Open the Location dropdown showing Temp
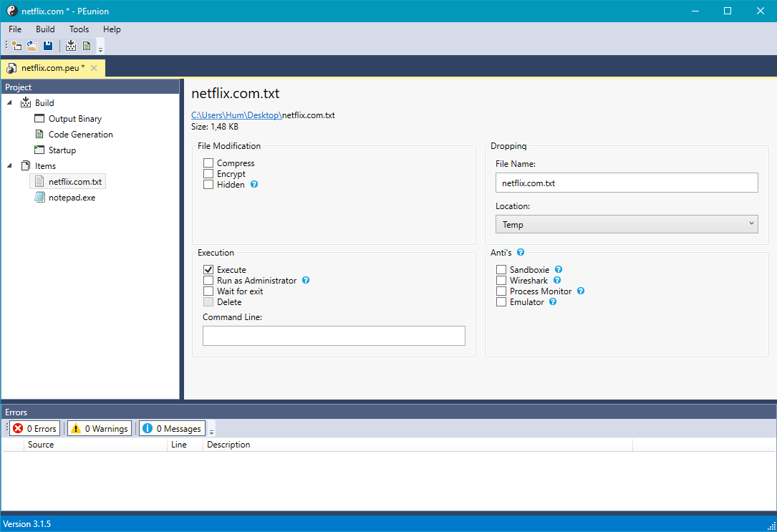Image resolution: width=777 pixels, height=532 pixels. click(x=627, y=224)
